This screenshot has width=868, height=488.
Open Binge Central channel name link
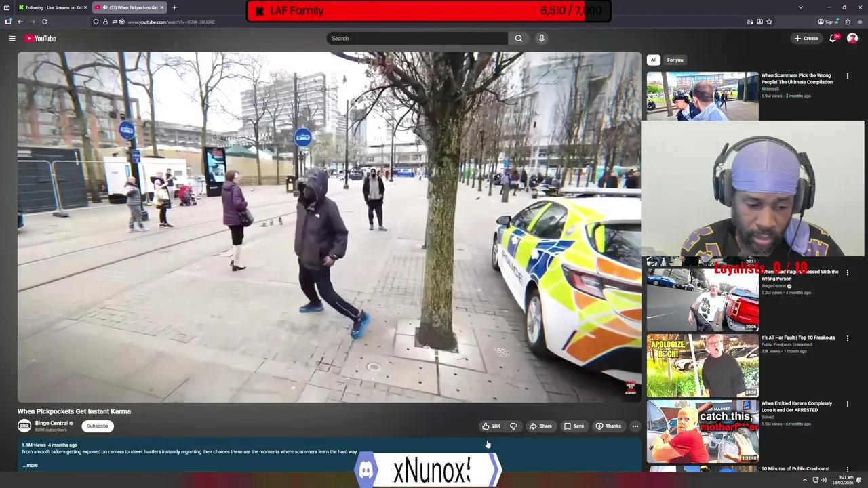click(52, 423)
